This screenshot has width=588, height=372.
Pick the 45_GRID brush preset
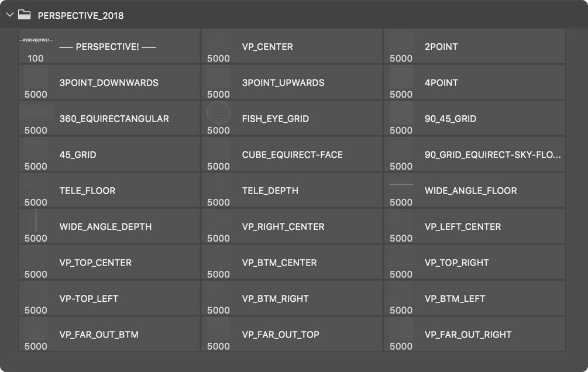click(x=109, y=154)
